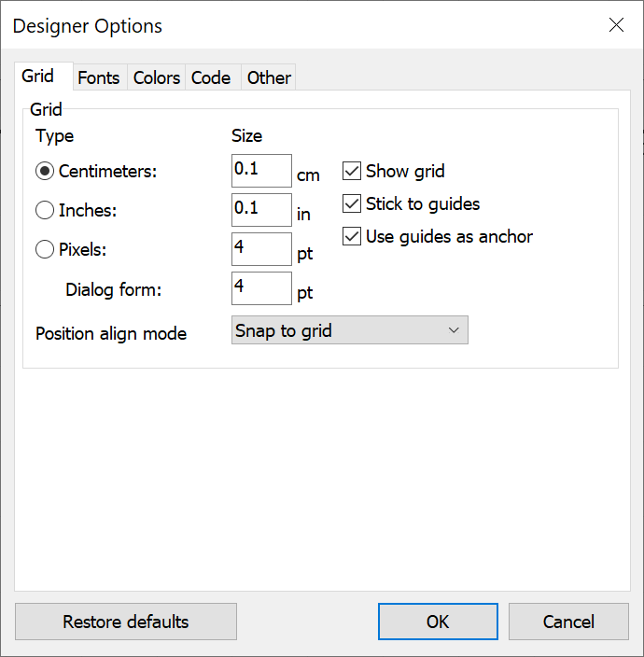This screenshot has width=644, height=657.
Task: Click the Grid tab
Action: click(x=38, y=77)
